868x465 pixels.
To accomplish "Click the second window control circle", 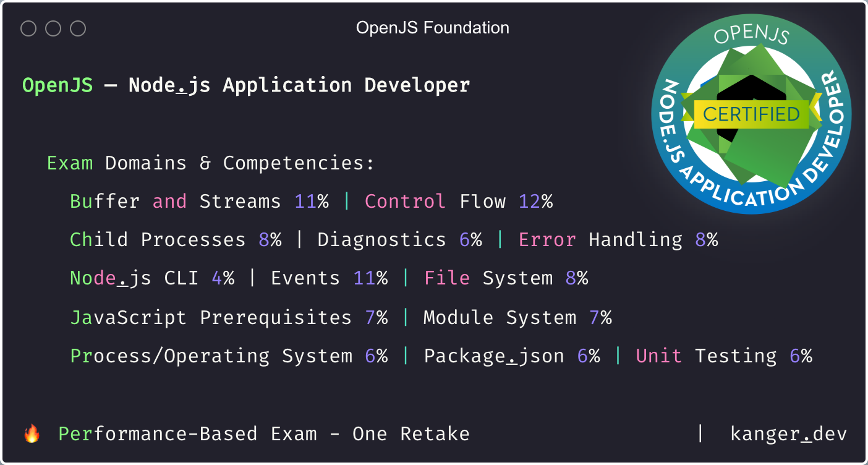I will (53, 28).
